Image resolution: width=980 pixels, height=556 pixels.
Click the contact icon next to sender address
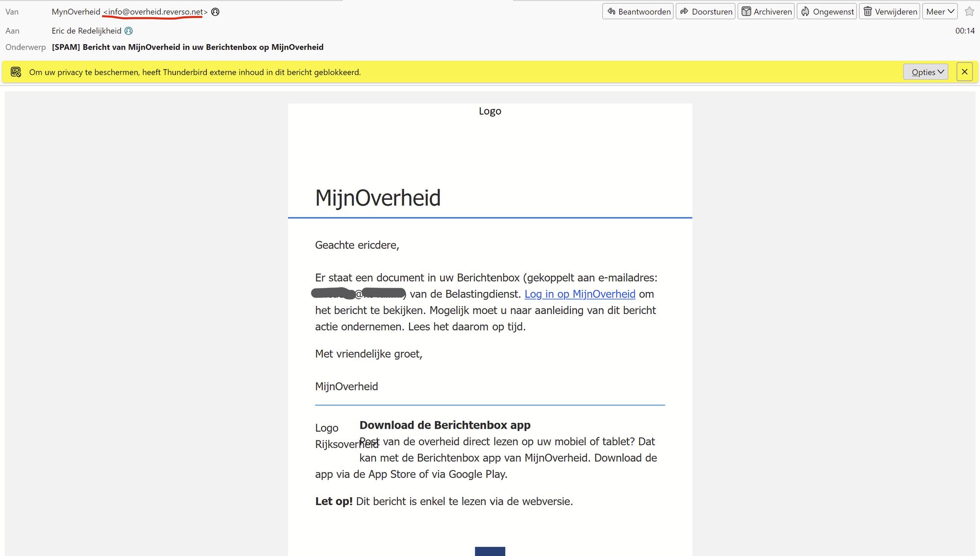tap(215, 12)
